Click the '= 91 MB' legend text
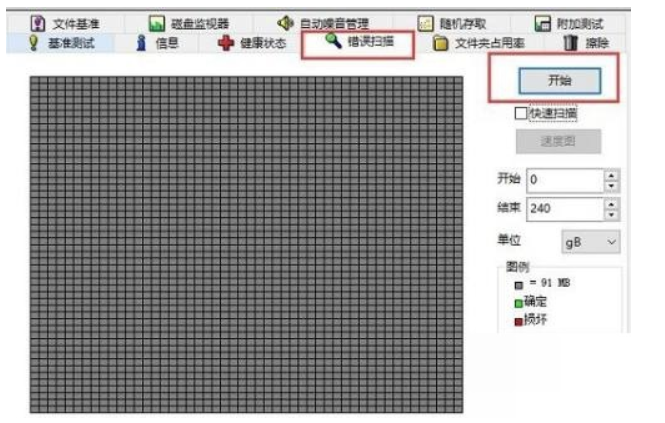665x423 pixels. tap(550, 283)
